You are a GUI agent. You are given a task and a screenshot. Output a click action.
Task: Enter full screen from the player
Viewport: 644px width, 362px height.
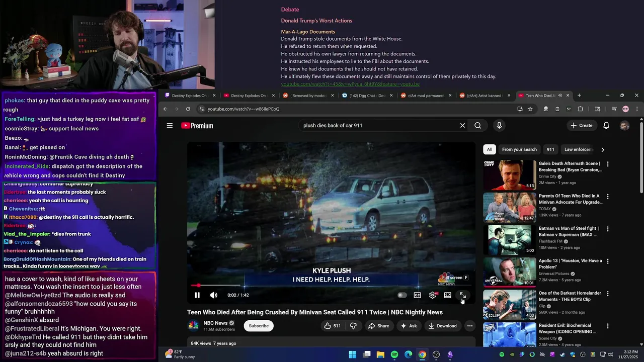click(462, 295)
